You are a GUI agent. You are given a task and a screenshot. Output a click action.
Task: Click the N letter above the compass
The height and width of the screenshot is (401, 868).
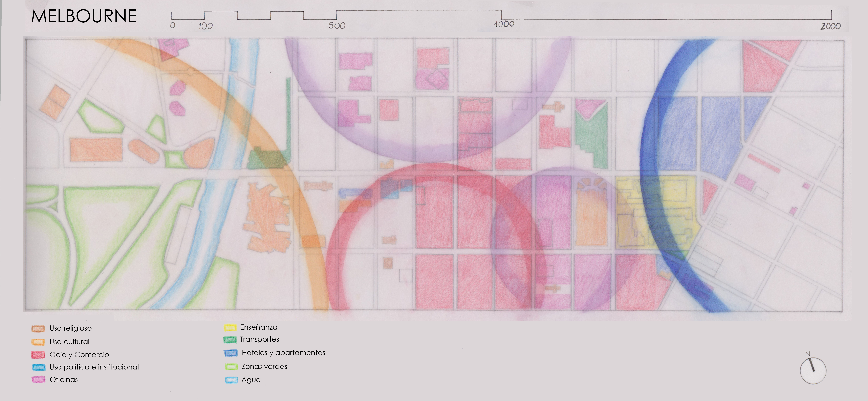point(808,354)
